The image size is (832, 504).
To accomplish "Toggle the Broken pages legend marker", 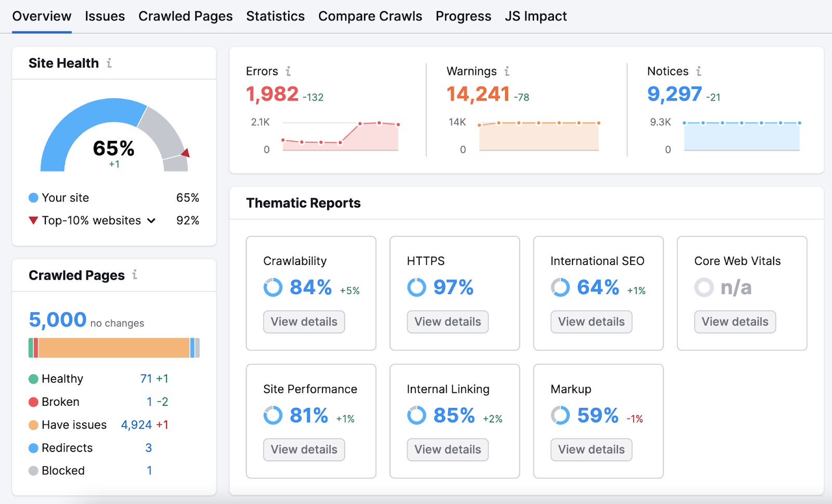I will (33, 402).
